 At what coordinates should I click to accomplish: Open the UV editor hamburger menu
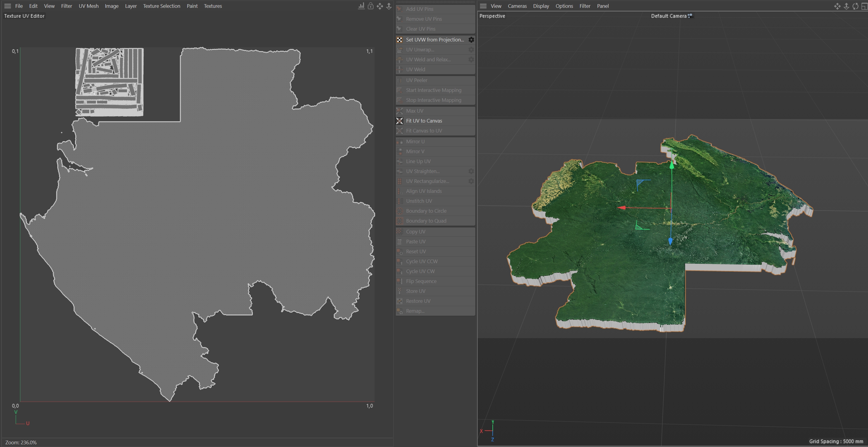[x=8, y=6]
